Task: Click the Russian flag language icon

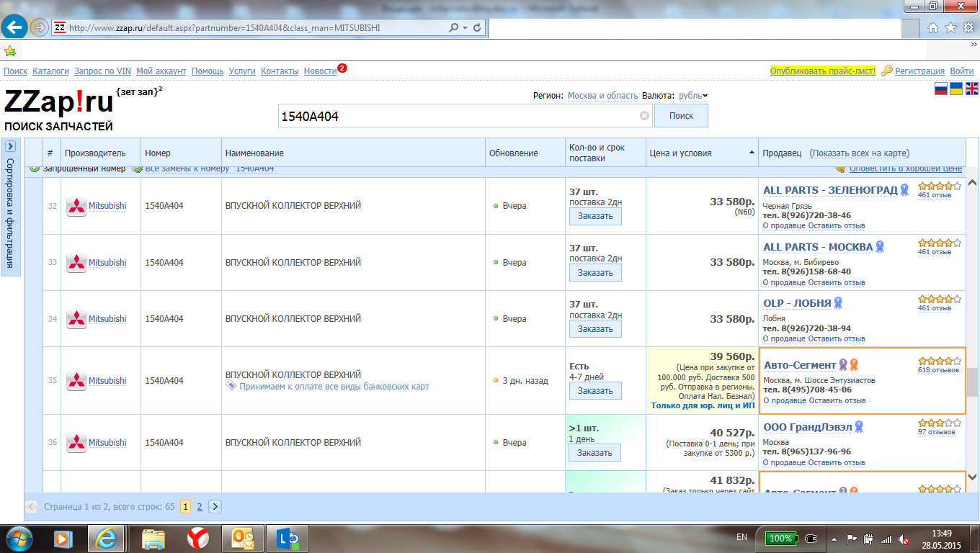Action: point(940,89)
